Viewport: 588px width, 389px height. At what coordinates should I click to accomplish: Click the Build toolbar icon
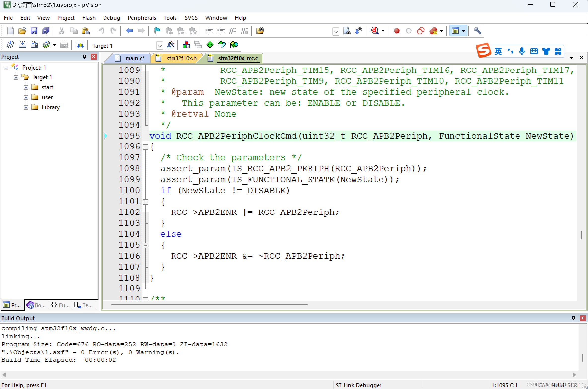[x=22, y=44]
